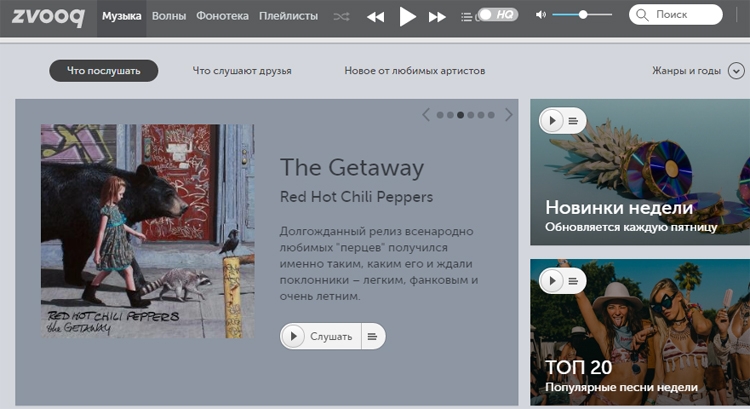
Task: Expand Жанры и годы dropdown
Action: (698, 71)
